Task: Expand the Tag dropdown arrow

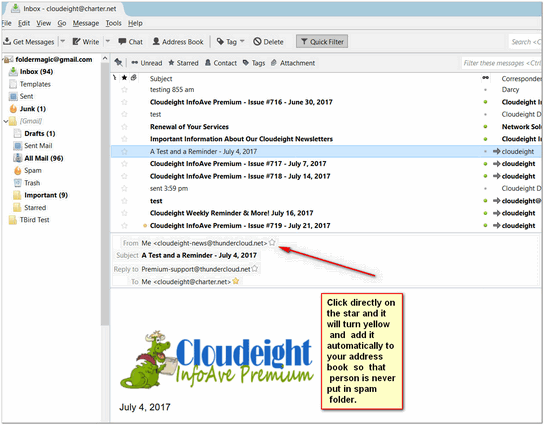Action: tap(242, 41)
